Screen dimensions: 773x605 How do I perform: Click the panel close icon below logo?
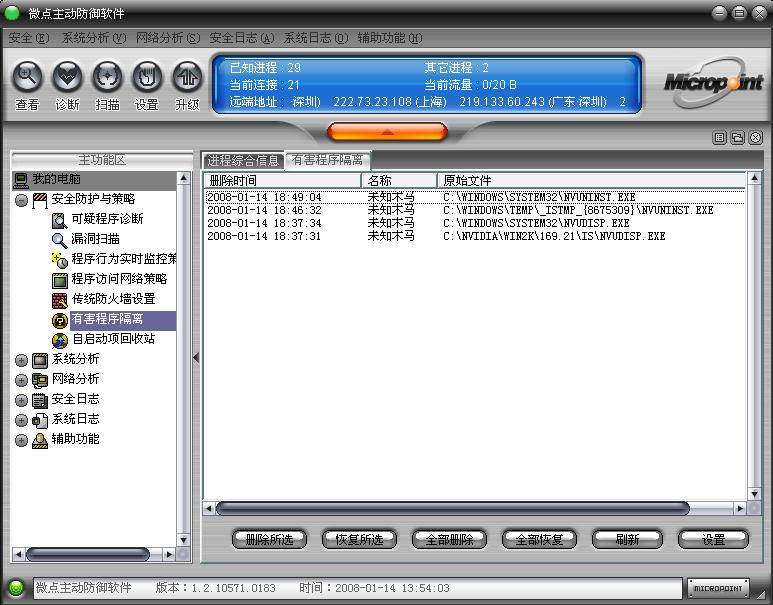coord(755,138)
